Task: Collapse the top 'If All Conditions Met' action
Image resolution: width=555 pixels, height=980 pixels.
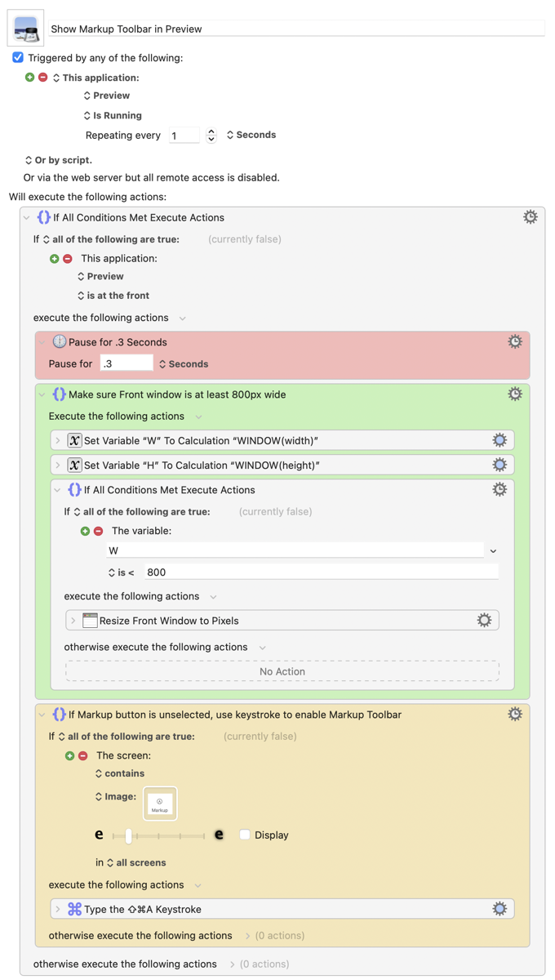Action: coord(27,218)
